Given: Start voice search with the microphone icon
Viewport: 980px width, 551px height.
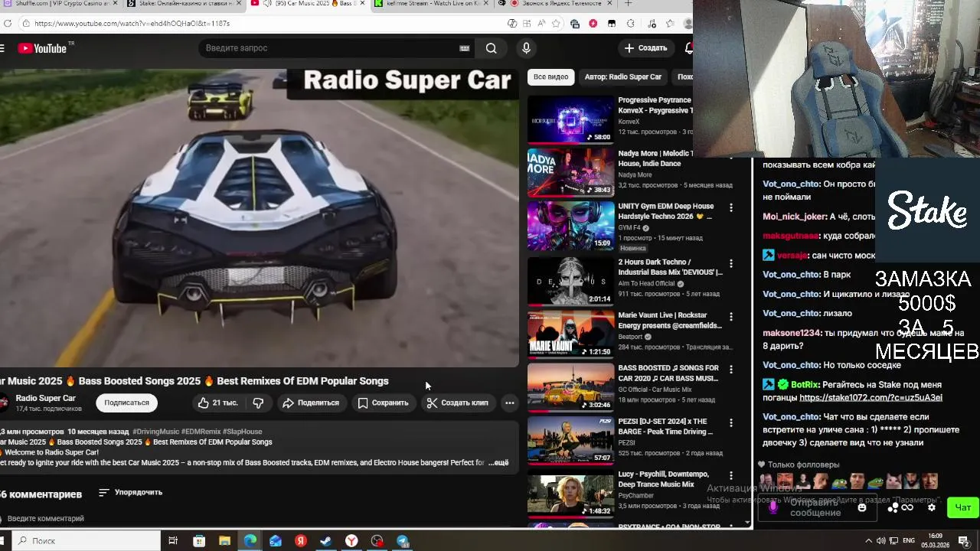Looking at the screenshot, I should [526, 48].
